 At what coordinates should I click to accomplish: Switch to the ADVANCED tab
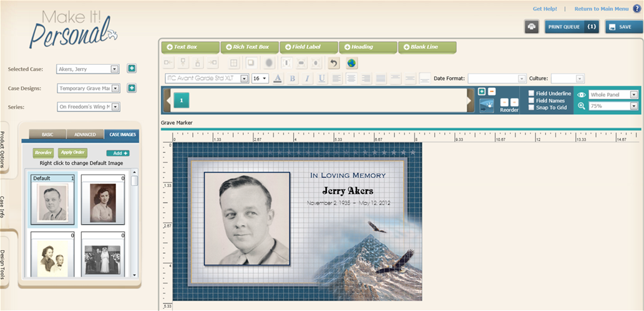point(85,134)
